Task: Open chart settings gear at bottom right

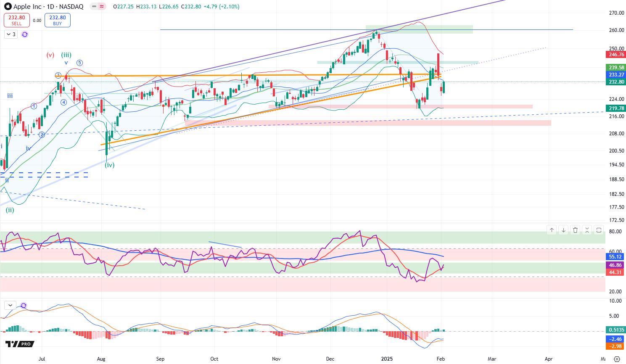Action: pyautogui.click(x=617, y=359)
